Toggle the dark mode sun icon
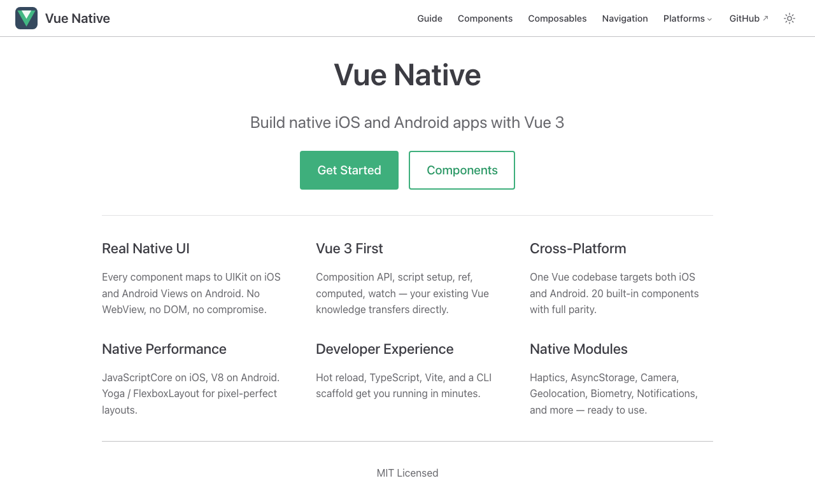Screen dimensions: 815x504 789,18
